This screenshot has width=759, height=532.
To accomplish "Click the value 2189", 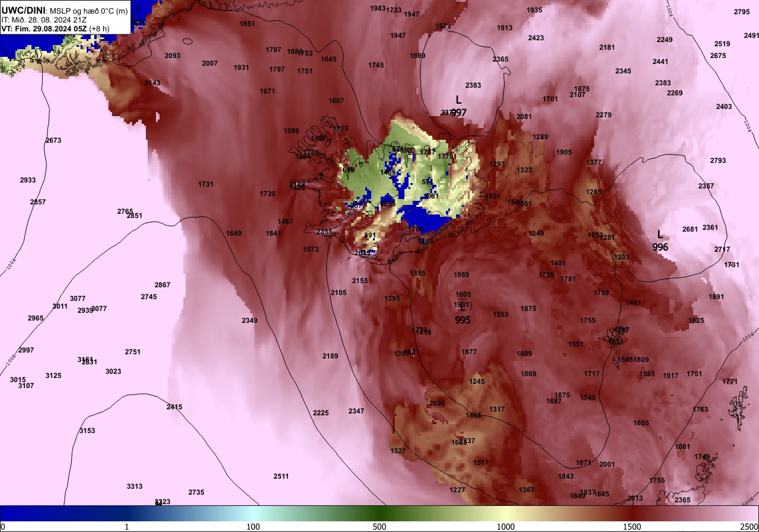I will point(330,356).
